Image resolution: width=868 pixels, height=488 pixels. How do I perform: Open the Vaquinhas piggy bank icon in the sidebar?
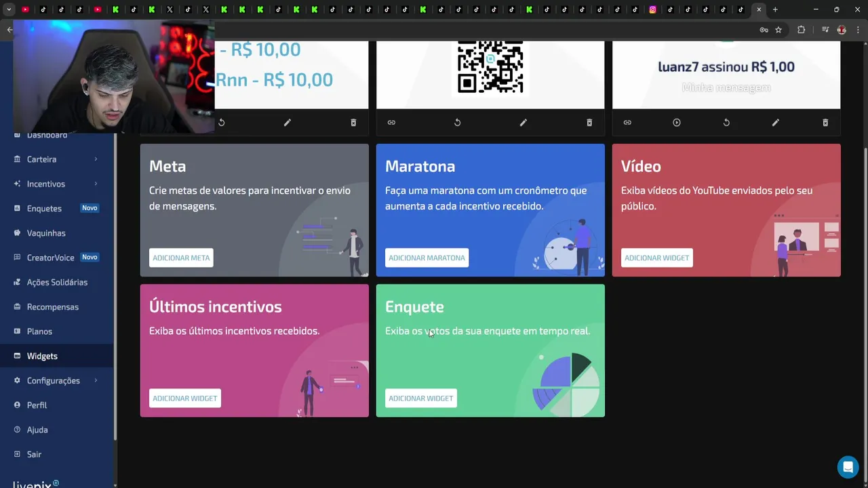[17, 233]
